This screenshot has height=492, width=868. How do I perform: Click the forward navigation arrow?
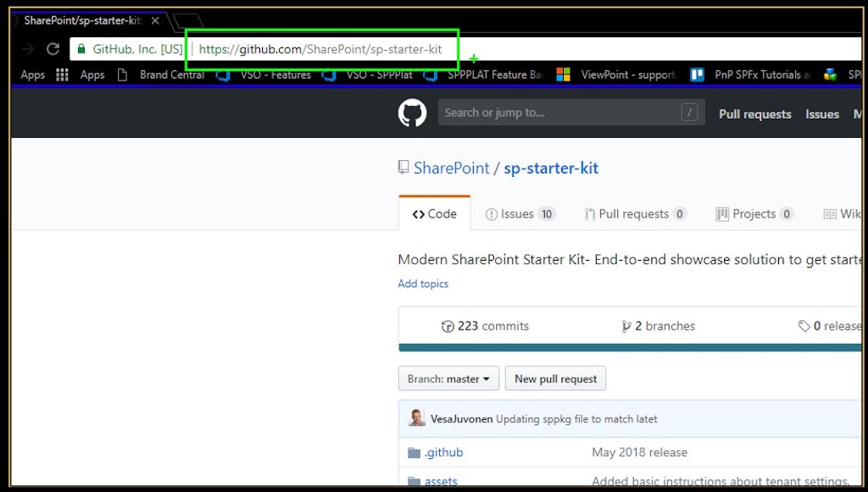27,49
